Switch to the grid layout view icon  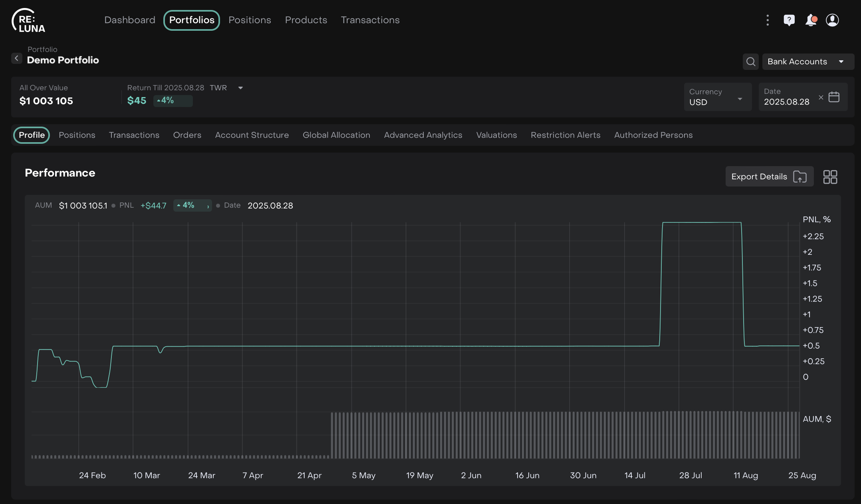point(830,177)
